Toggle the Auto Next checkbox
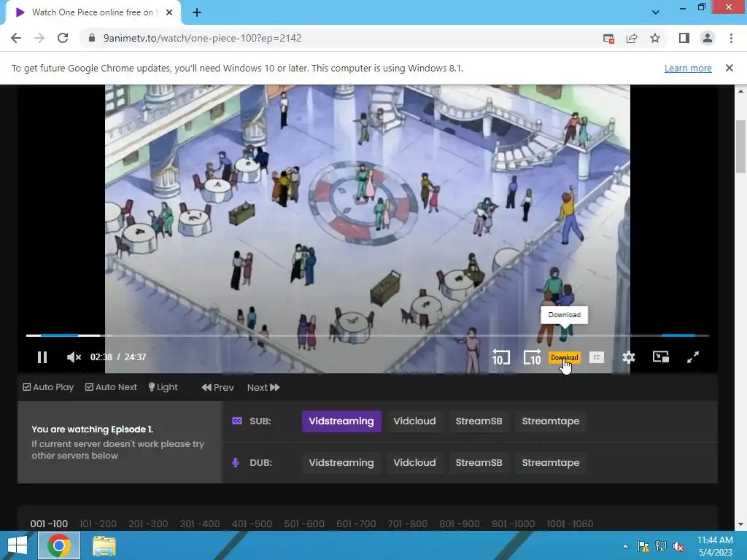Viewport: 747px width, 560px height. [111, 387]
